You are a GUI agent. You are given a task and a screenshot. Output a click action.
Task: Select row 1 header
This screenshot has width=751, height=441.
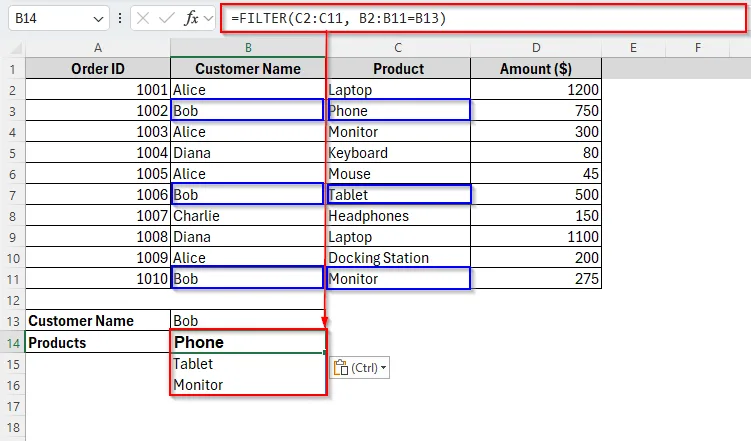(x=12, y=69)
